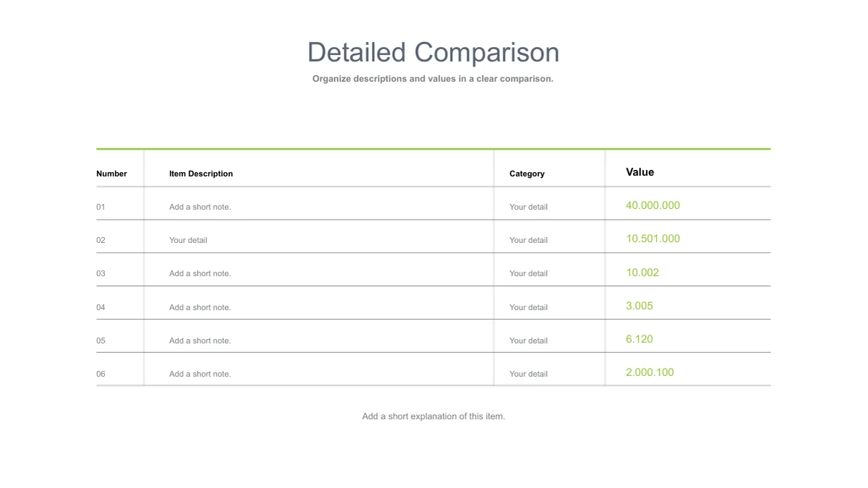Select the Value column header

[639, 172]
